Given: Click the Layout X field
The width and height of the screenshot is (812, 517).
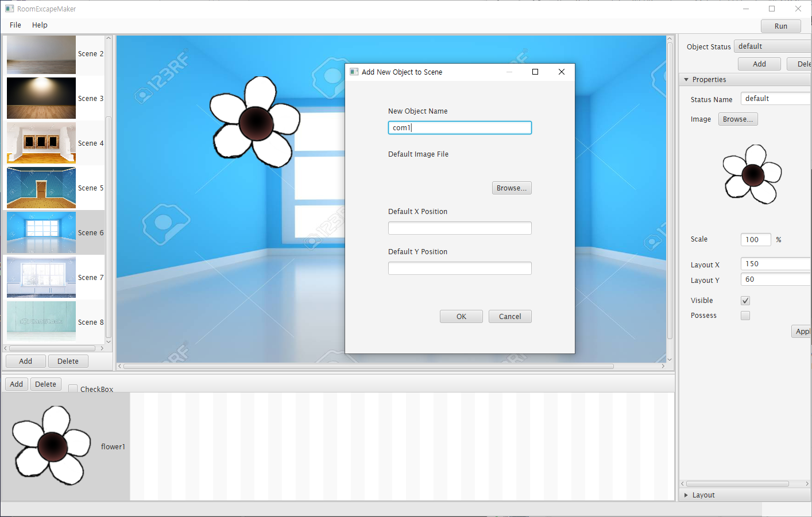Looking at the screenshot, I should tap(775, 264).
